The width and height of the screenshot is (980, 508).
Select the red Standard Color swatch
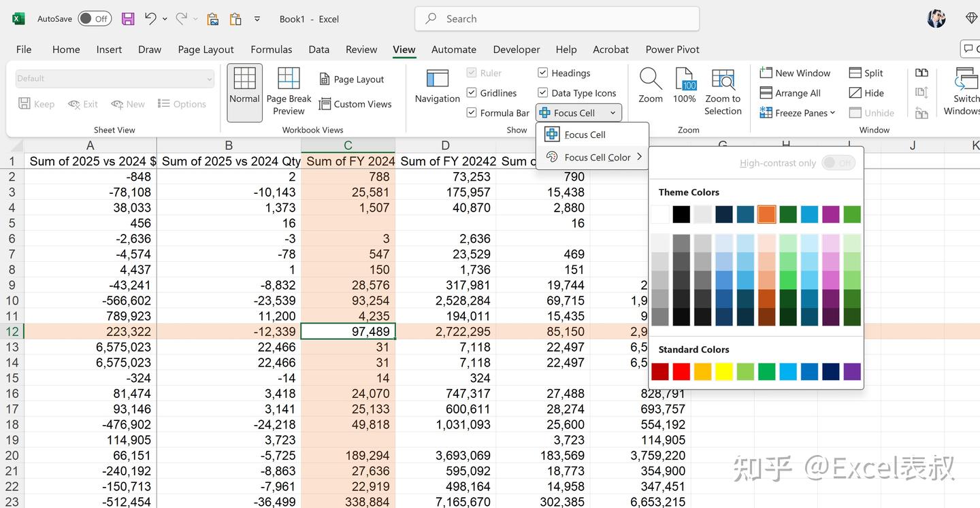(681, 371)
